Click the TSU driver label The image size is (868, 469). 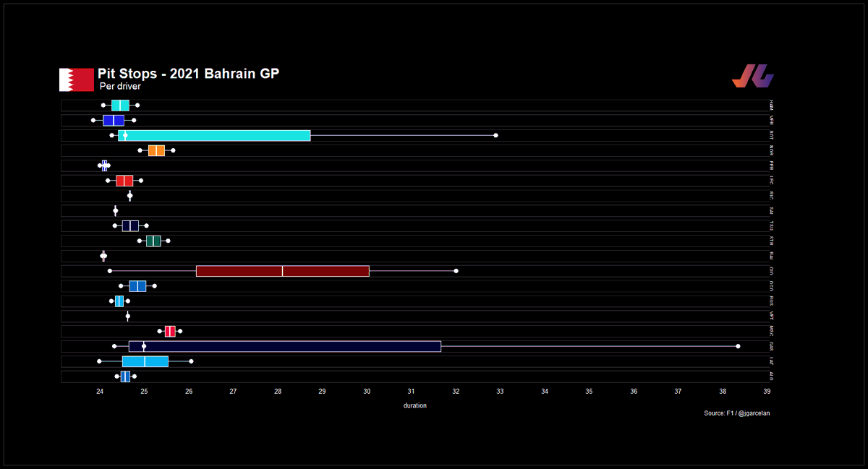773,225
